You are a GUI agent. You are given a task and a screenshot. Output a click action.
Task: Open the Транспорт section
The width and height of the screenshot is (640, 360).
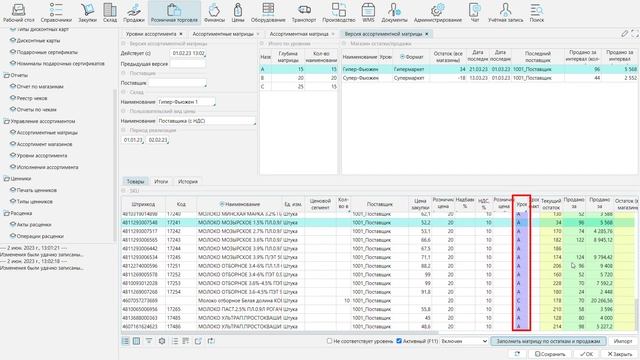click(304, 13)
